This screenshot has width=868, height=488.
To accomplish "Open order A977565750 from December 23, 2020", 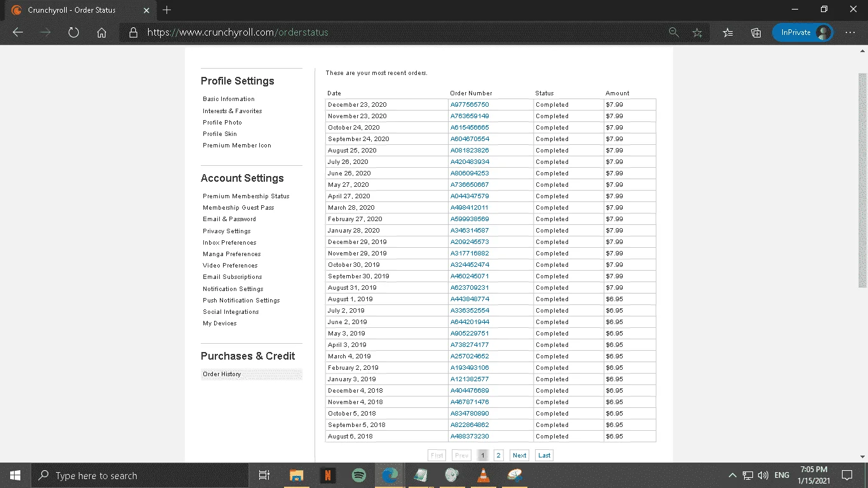I will (x=470, y=105).
